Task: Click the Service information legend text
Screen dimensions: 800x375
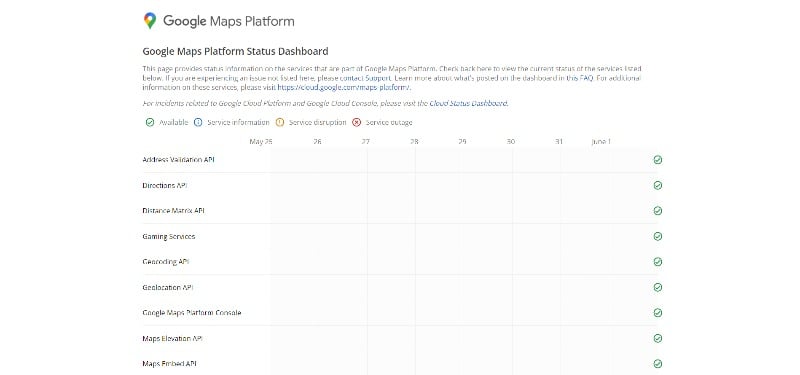Action: click(238, 122)
